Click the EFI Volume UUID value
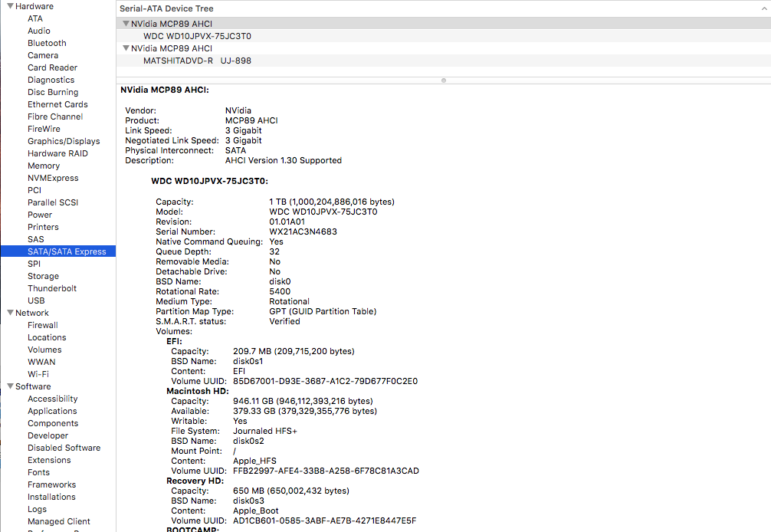771x532 pixels. pyautogui.click(x=325, y=381)
